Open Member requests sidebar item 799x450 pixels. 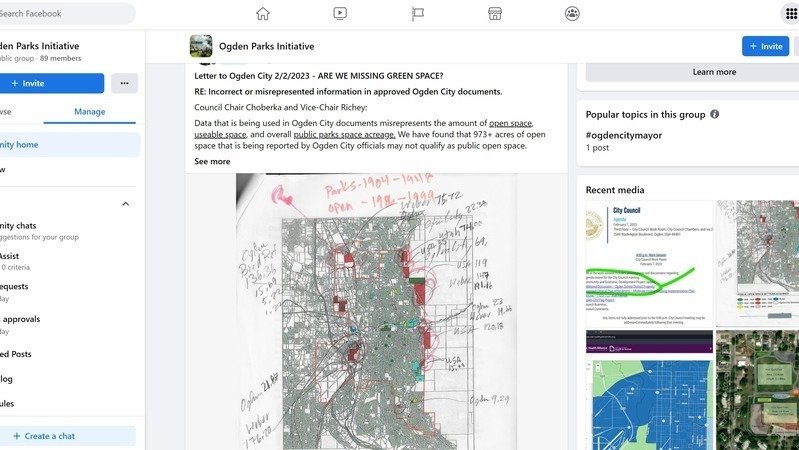(x=69, y=292)
